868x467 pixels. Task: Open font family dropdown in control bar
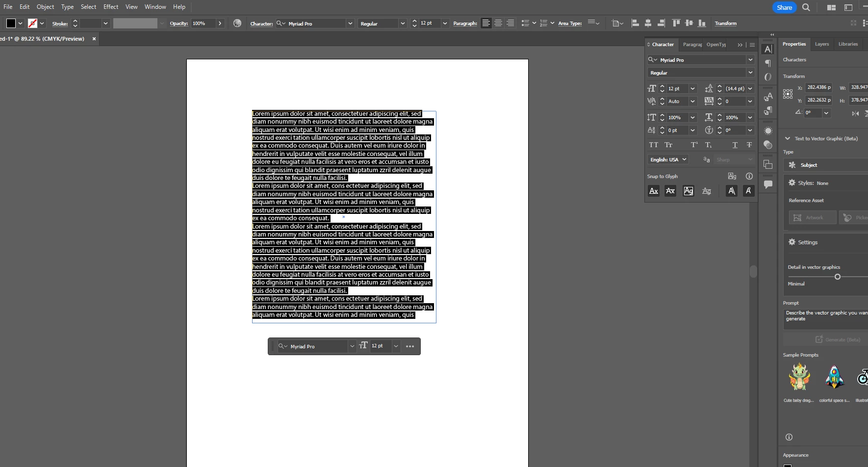(350, 23)
